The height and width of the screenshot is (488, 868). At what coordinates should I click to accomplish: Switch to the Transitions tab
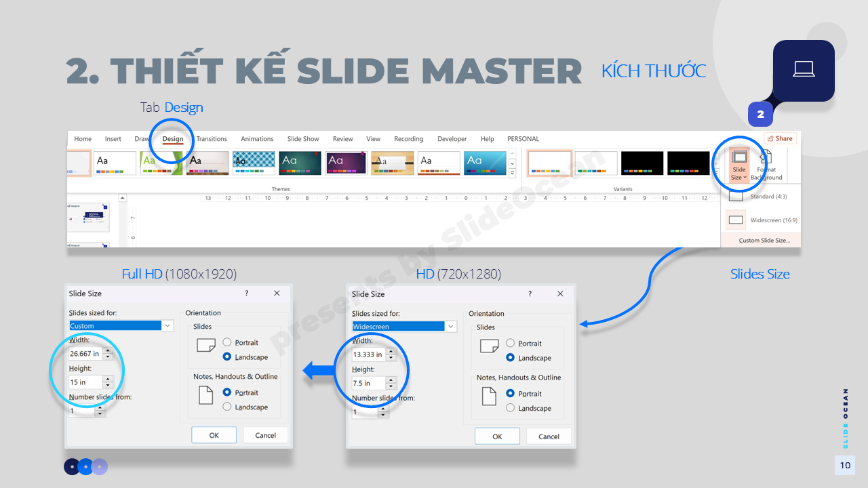coord(212,139)
